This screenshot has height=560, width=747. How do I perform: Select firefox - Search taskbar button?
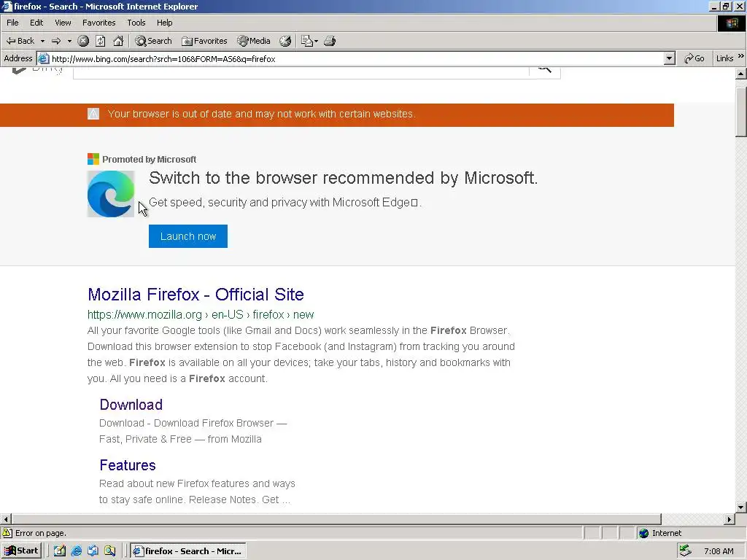(x=188, y=551)
